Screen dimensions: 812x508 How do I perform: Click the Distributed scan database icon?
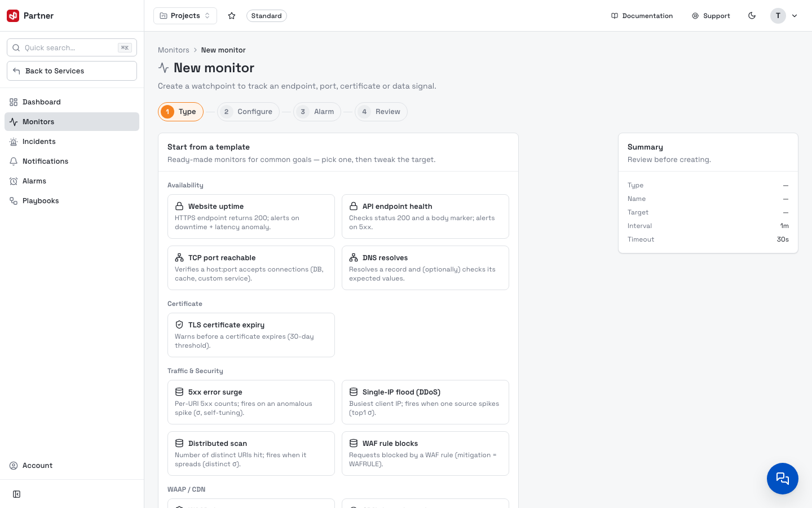tap(179, 444)
